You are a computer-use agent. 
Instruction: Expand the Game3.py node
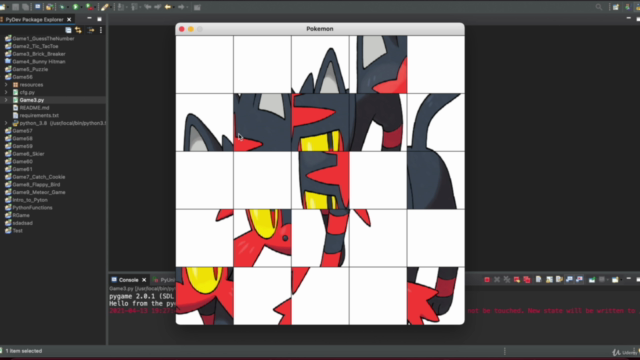6,100
